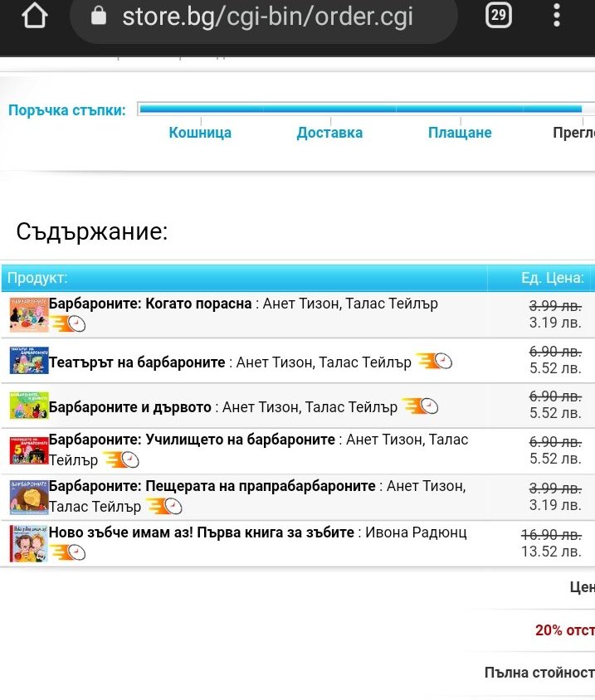Click fast delivery icon beside Театърът на барбароните
The width and height of the screenshot is (595, 700).
[434, 362]
